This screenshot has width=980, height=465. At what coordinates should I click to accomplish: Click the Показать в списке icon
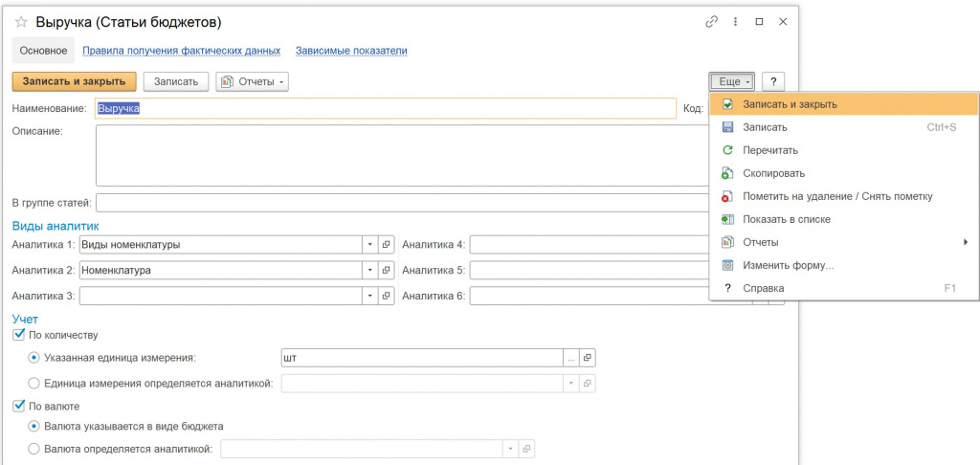point(727,219)
